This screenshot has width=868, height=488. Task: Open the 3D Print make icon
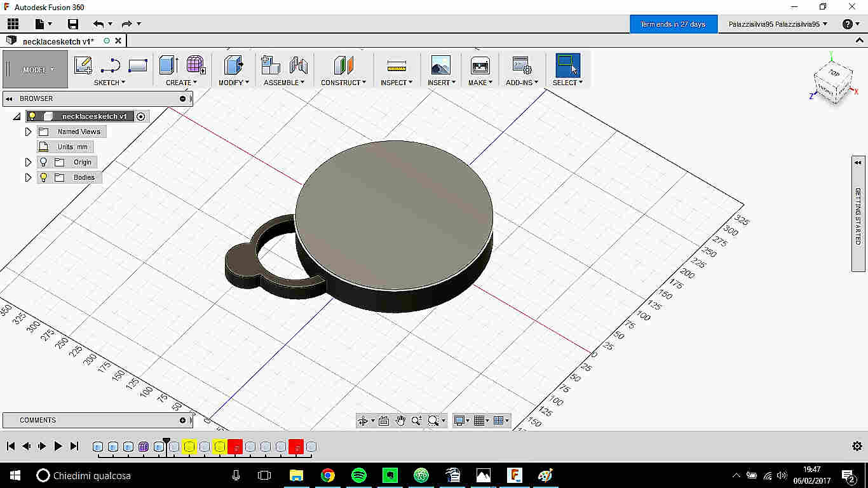click(480, 65)
